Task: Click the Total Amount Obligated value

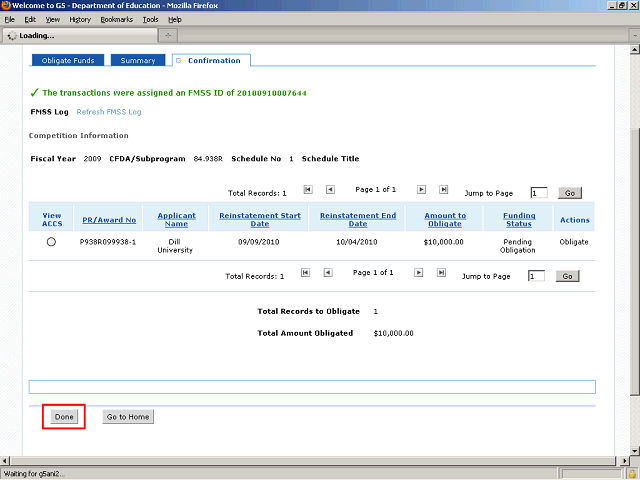Action: 393,333
